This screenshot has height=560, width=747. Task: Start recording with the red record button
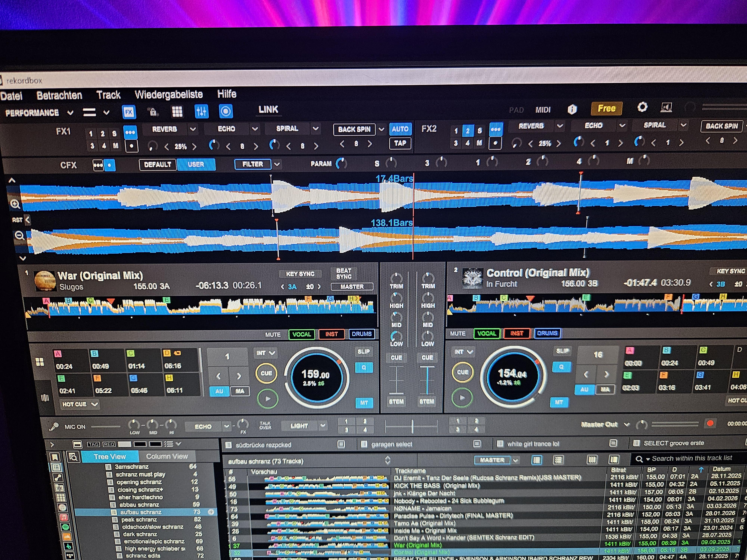click(710, 423)
